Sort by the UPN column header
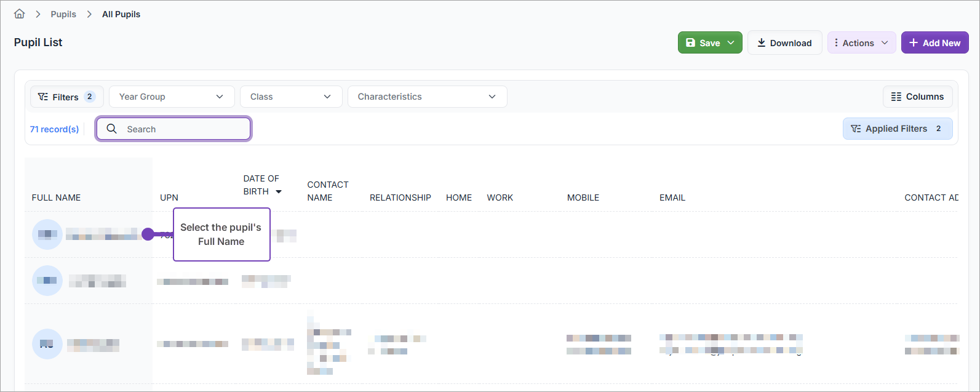Image resolution: width=980 pixels, height=392 pixels. (169, 198)
